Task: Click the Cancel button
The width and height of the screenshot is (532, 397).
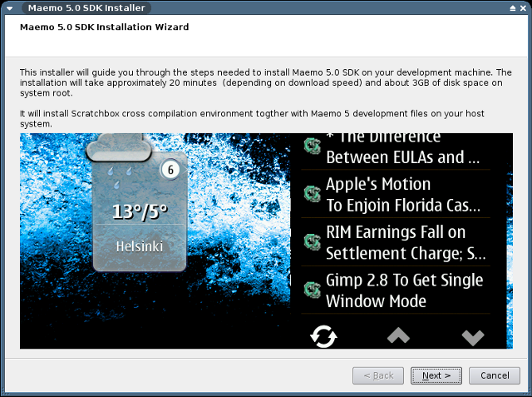Action: click(x=495, y=375)
